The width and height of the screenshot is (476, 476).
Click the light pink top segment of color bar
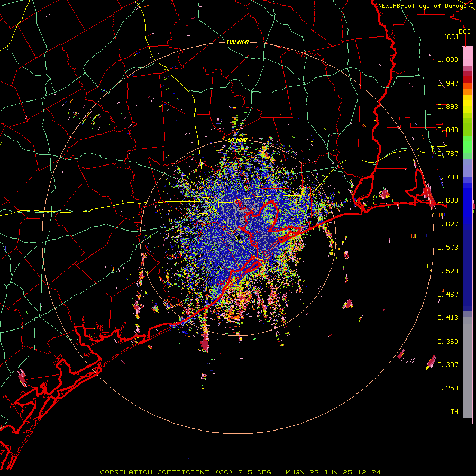point(467,57)
